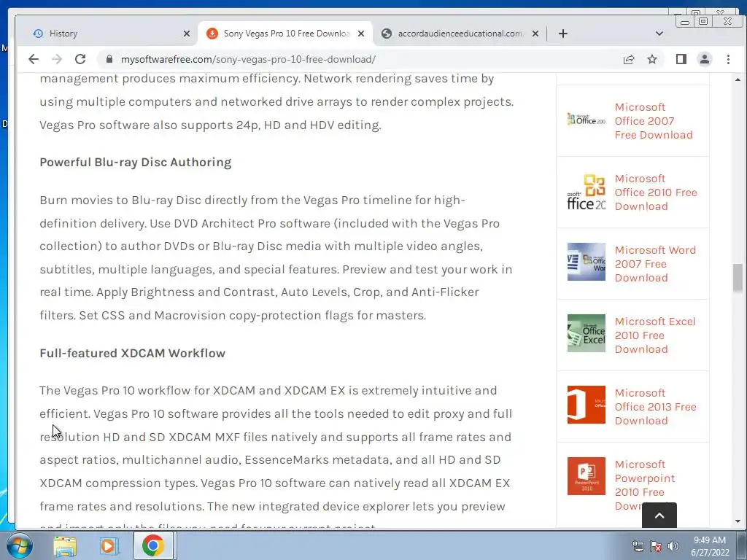Viewport: 747px width, 560px height.
Task: Open the network tray icon
Action: [x=638, y=547]
